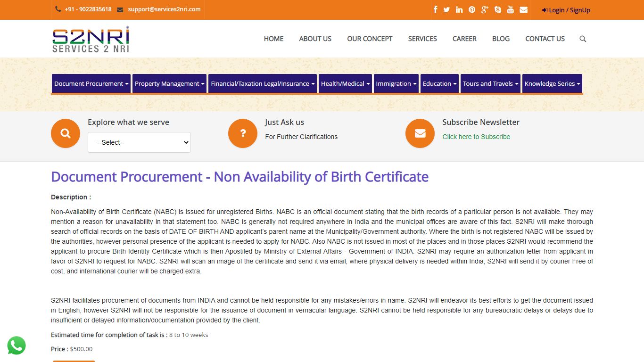Open OUR CONCEPT menu item
The width and height of the screenshot is (644, 362).
coord(370,39)
